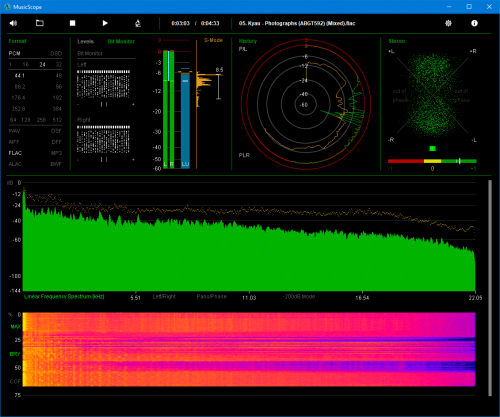Close the MusicScope window
The width and height of the screenshot is (500, 417).
click(489, 7)
